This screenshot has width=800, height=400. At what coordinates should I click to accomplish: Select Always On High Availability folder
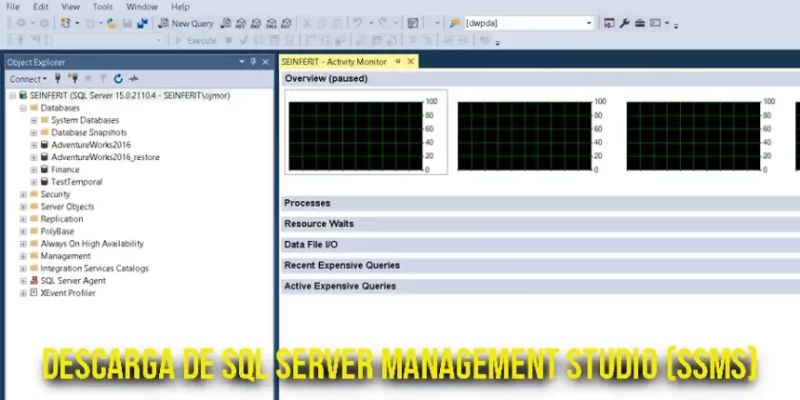(92, 244)
